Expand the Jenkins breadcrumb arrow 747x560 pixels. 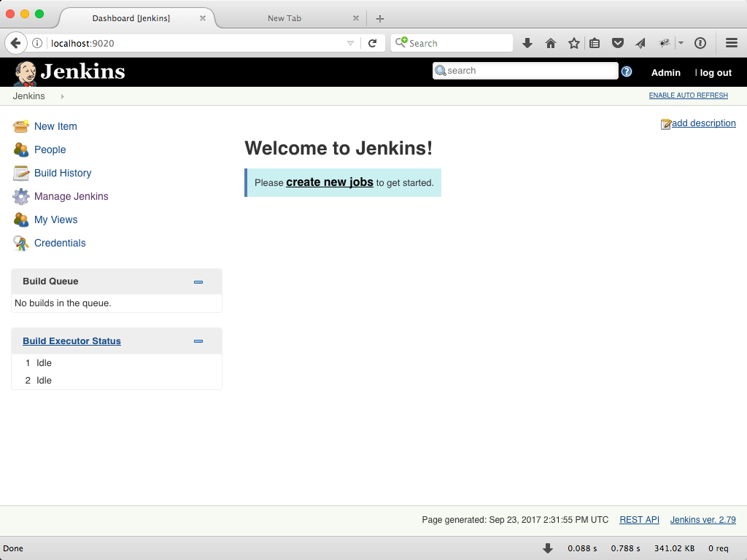pyautogui.click(x=63, y=96)
